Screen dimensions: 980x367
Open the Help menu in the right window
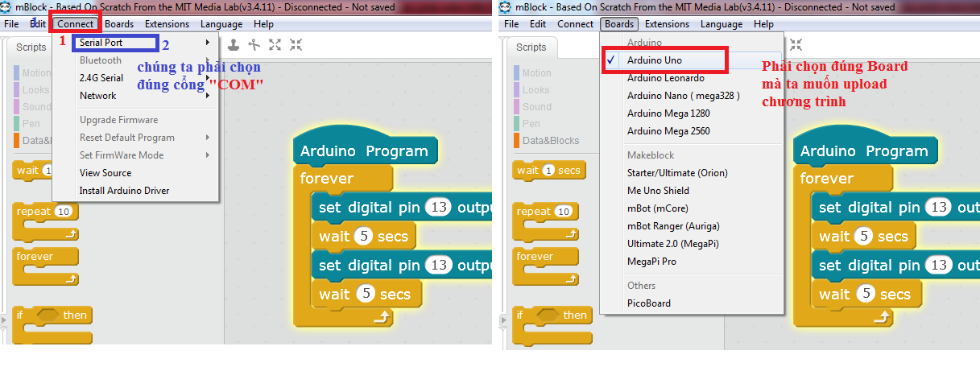tap(763, 24)
